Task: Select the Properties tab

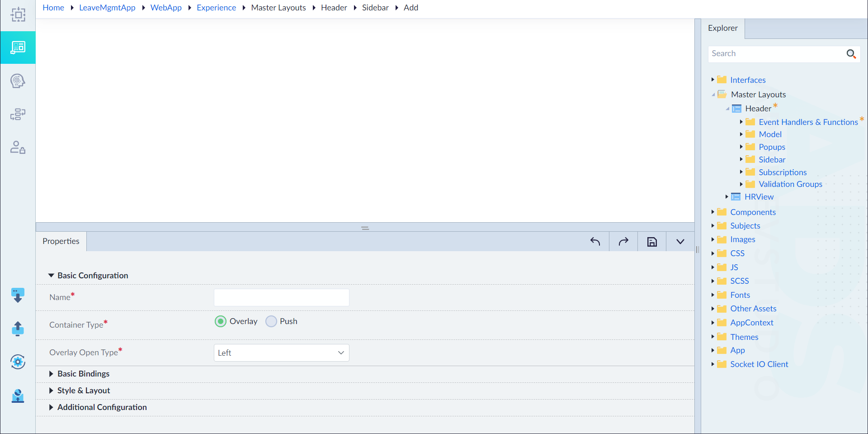Action: point(61,241)
